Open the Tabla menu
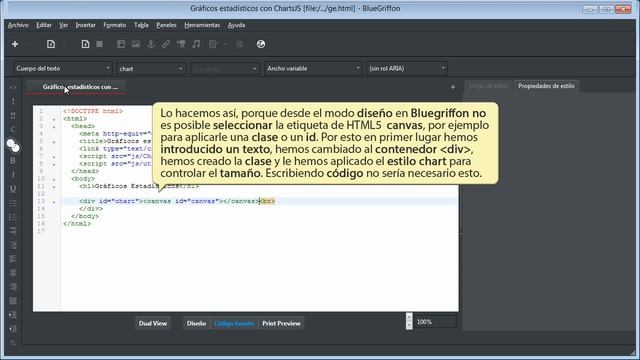The height and width of the screenshot is (360, 640). coord(141,25)
